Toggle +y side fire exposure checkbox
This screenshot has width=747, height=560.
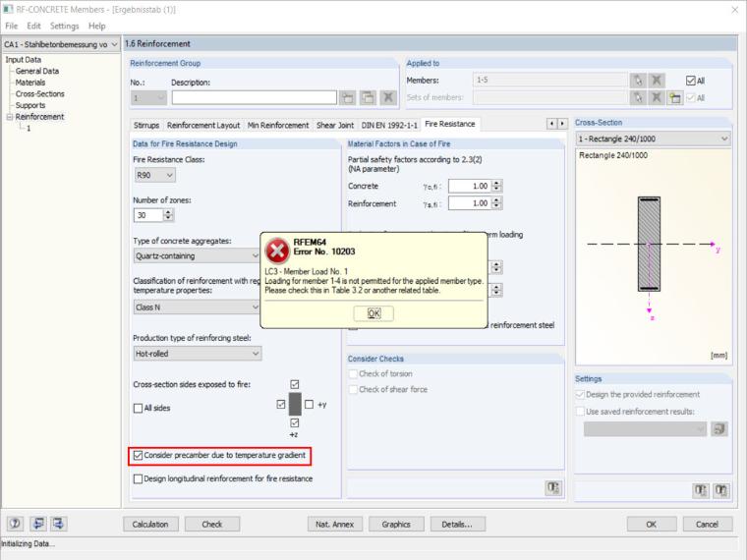[309, 405]
